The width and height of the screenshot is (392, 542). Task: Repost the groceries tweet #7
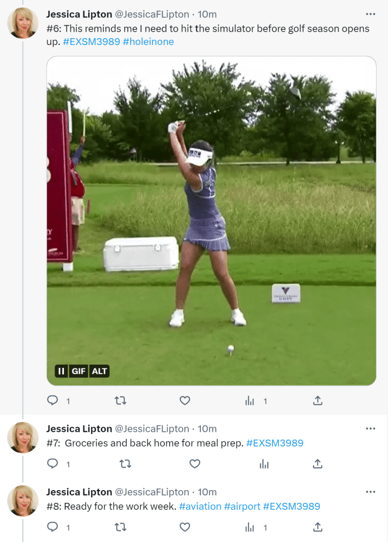[x=125, y=464]
